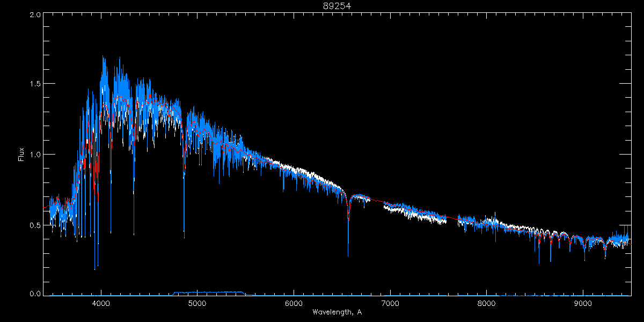This screenshot has height=322, width=644.
Task: Click the 2.0 flux tick label
Action: click(35, 15)
